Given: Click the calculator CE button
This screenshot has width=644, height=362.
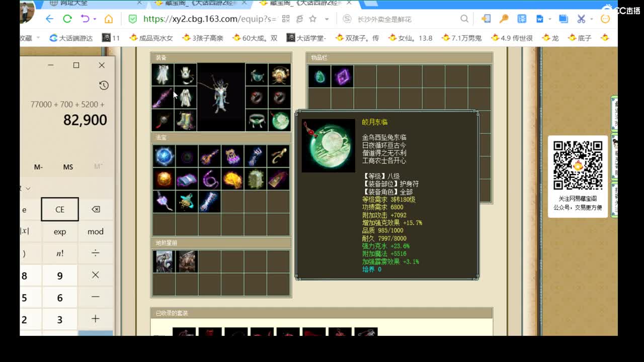Looking at the screenshot, I should (x=60, y=209).
